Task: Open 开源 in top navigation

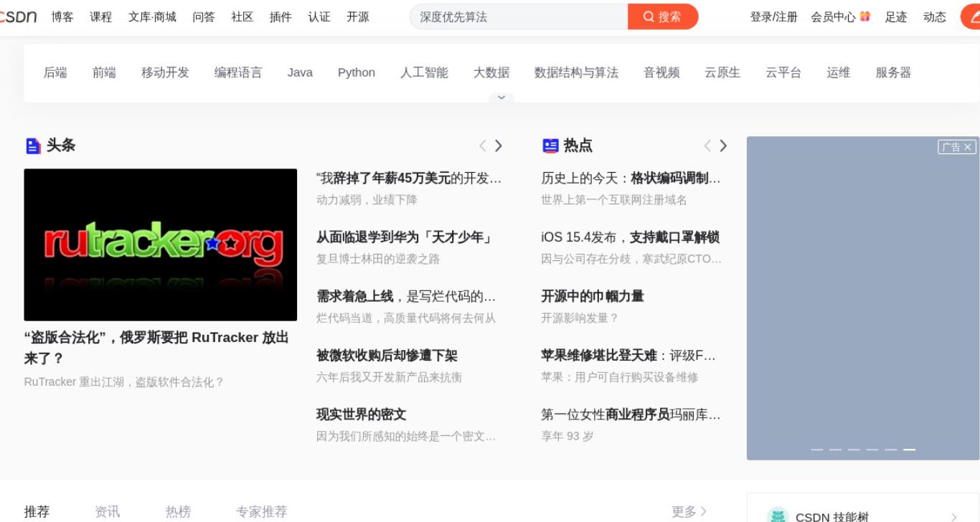Action: click(x=358, y=16)
